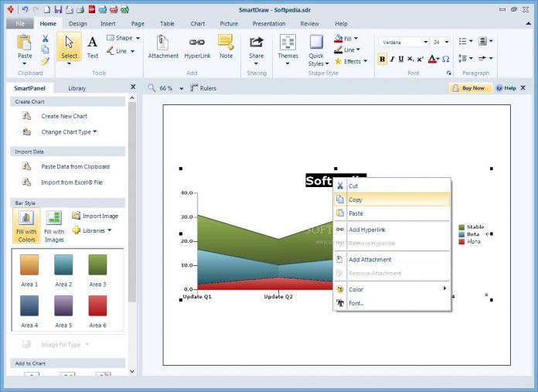Screen dimensions: 538x392
Task: Toggle Rulers on the canvas toolbar
Action: click(203, 88)
